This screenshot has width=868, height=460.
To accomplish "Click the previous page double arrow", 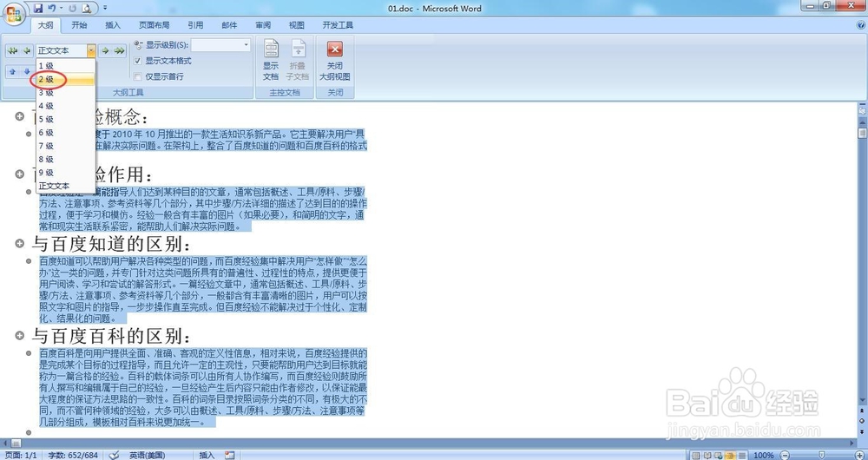I will point(861,411).
